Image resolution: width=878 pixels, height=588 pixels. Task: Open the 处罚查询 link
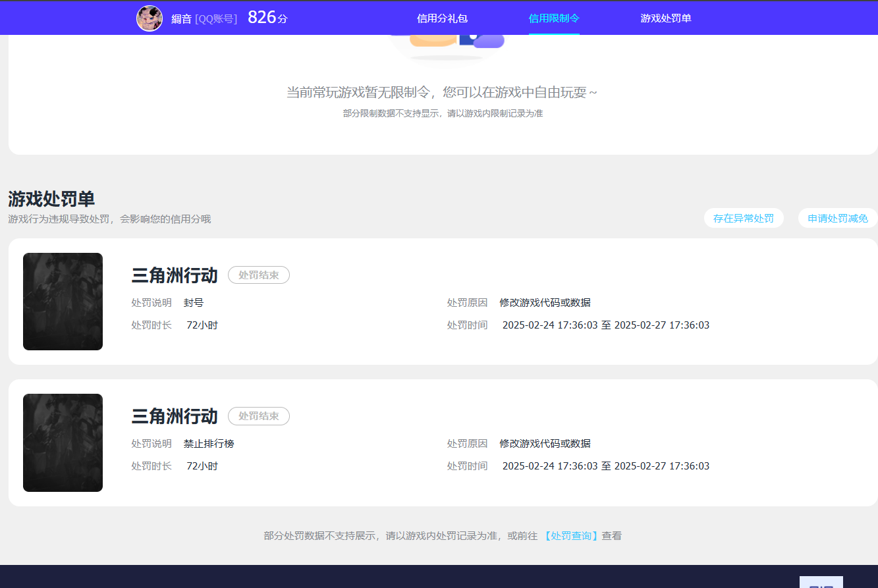click(x=570, y=535)
